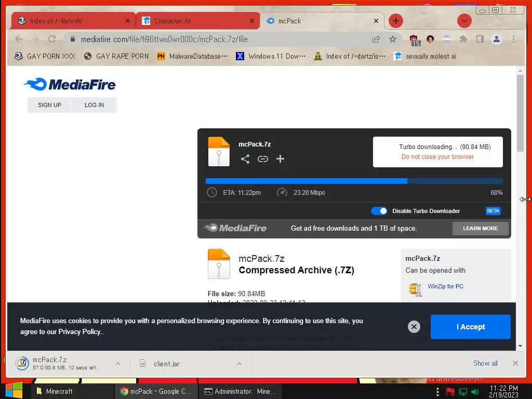
Task: Expand client.jar download options chevron
Action: [x=239, y=364]
